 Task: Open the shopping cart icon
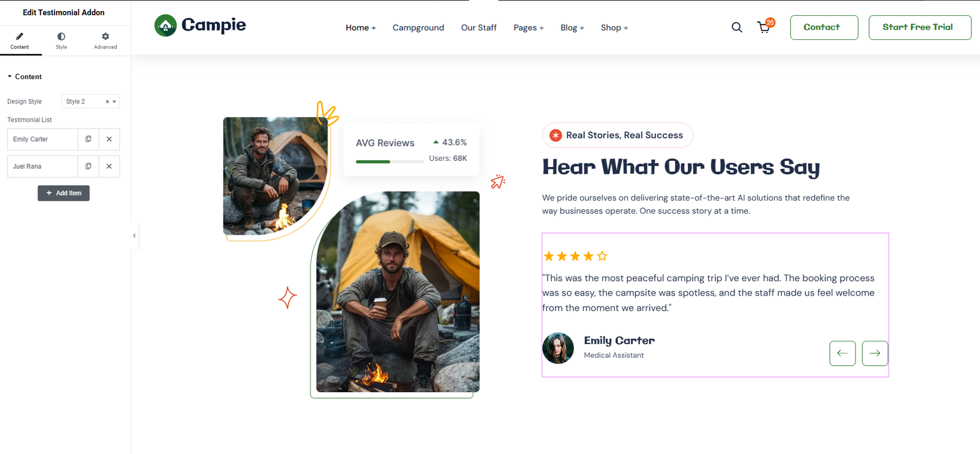[x=764, y=28]
